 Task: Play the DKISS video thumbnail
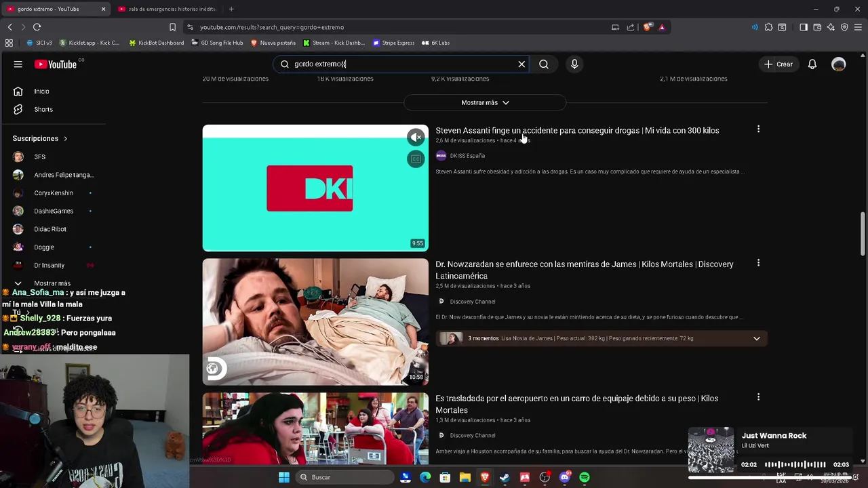[x=315, y=188]
